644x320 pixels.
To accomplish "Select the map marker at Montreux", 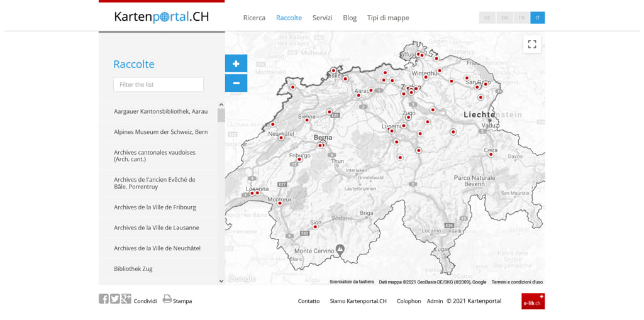I will click(280, 203).
